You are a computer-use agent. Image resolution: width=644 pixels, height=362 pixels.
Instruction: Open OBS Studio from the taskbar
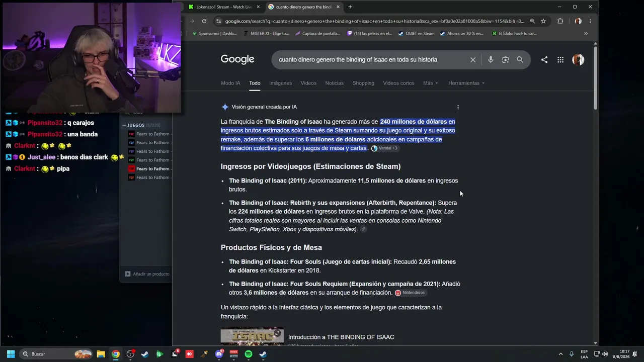(x=130, y=354)
